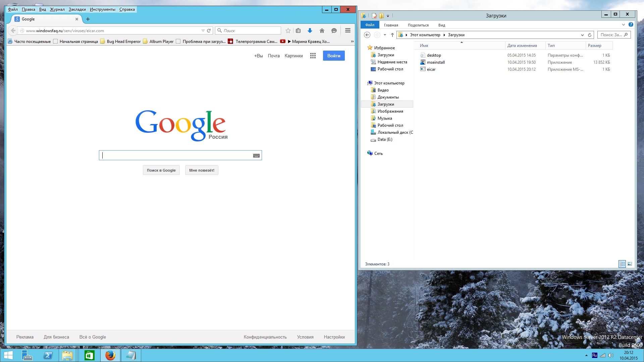
Task: Open Explorer address bar history dropdown
Action: [x=582, y=35]
